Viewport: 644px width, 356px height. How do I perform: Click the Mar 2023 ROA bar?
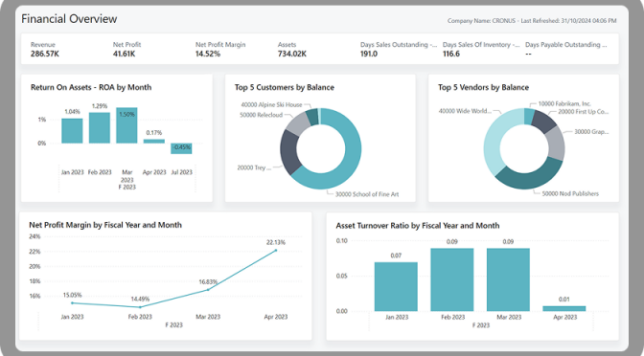pos(126,125)
